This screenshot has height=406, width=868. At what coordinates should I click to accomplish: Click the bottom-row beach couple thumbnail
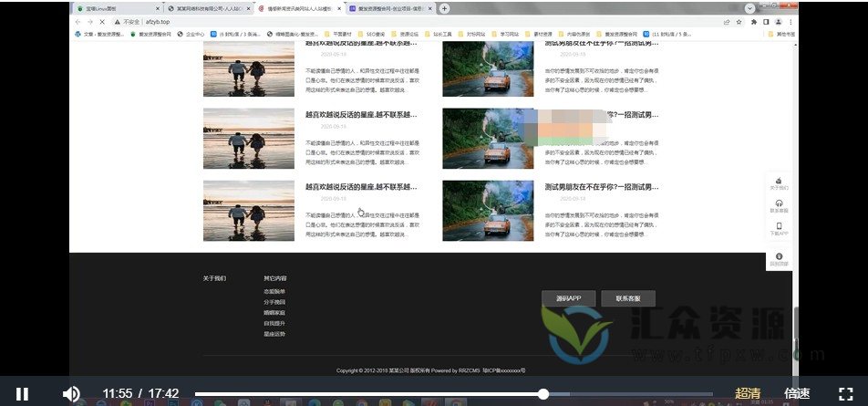coord(249,211)
